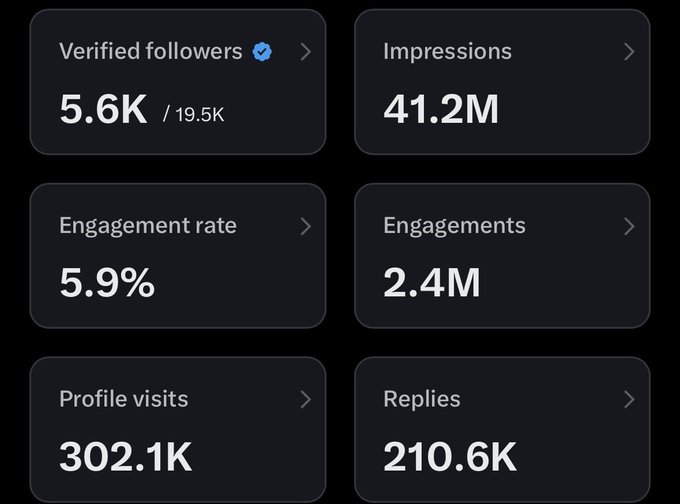Expand the Engagements card chevron

click(629, 226)
